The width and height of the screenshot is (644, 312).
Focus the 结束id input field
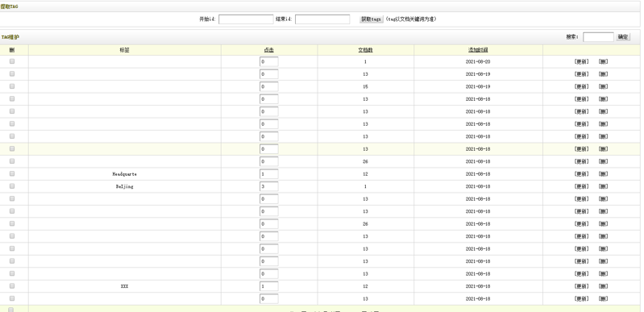(322, 19)
